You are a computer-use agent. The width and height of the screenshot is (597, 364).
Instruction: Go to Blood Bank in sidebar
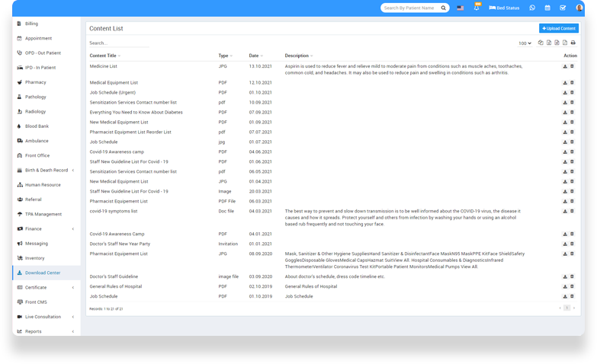point(37,126)
